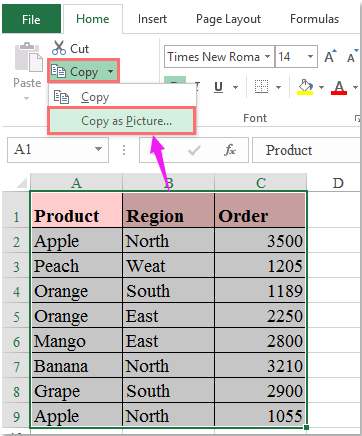Click cell with value 3210
This screenshot has height=436, width=362.
click(x=260, y=366)
